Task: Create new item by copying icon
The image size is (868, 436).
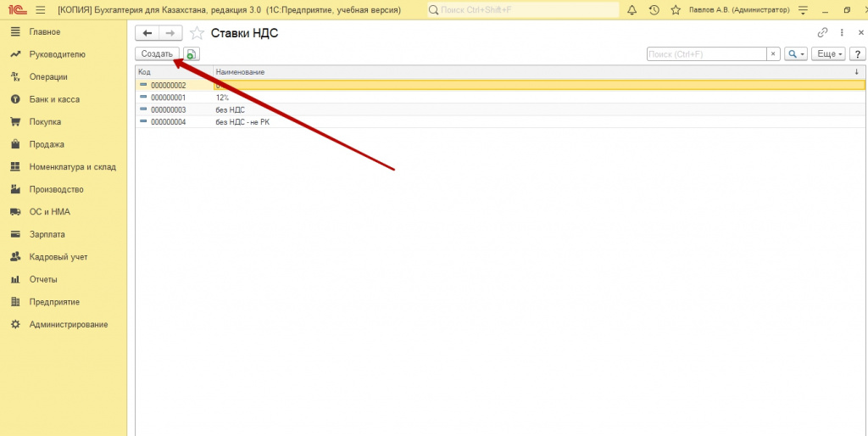Action: (x=191, y=53)
